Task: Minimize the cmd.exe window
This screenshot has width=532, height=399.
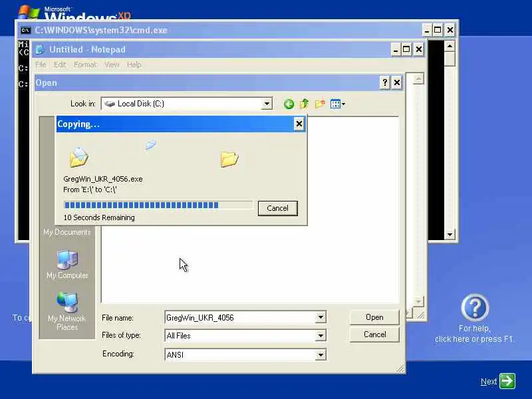Action: (x=427, y=30)
